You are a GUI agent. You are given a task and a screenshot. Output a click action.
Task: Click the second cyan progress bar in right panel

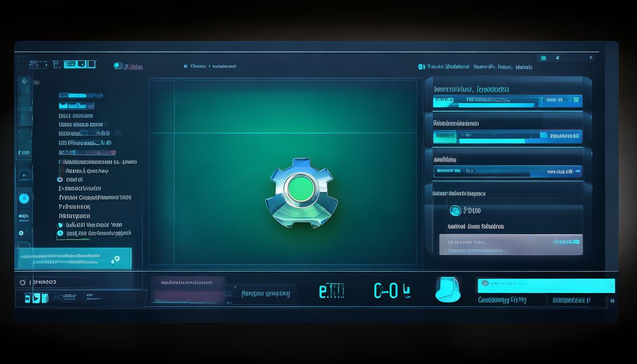pos(507,136)
